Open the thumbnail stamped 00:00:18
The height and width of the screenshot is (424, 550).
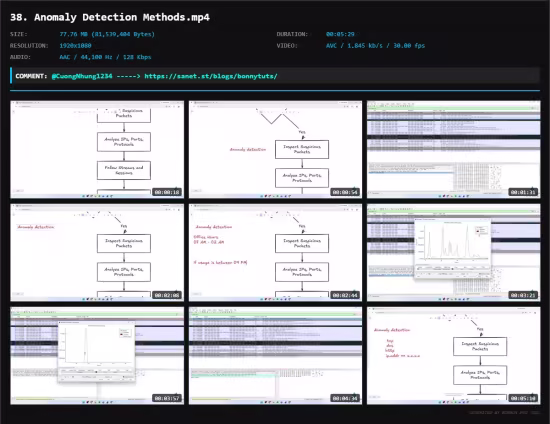pyautogui.click(x=97, y=149)
